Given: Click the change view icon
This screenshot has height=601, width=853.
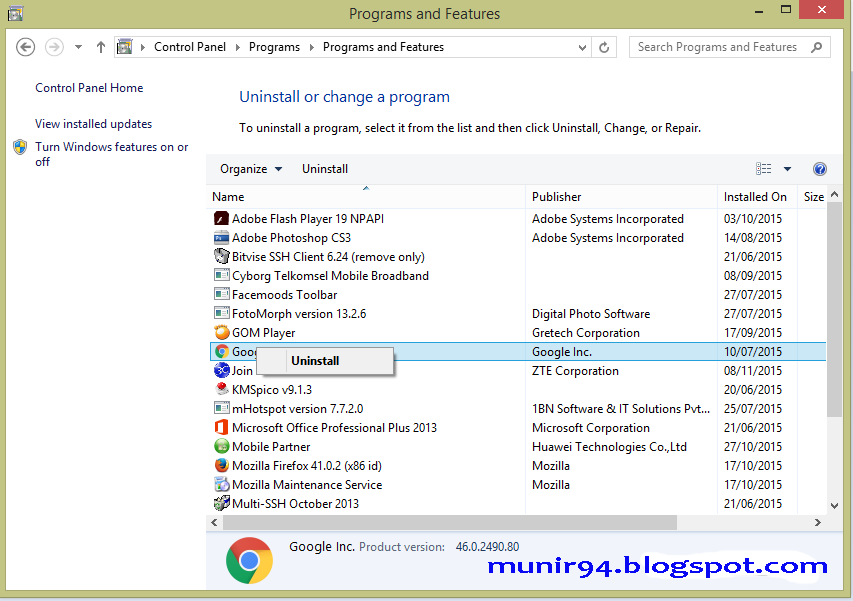Looking at the screenshot, I should [764, 169].
